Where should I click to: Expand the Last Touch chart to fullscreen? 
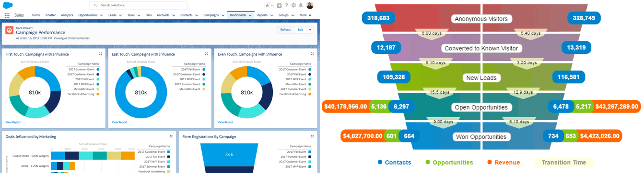[x=206, y=54]
